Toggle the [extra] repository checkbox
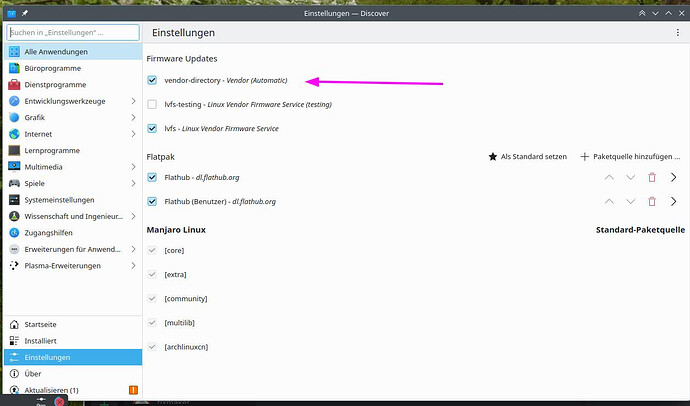This screenshot has width=690, height=406. (152, 274)
